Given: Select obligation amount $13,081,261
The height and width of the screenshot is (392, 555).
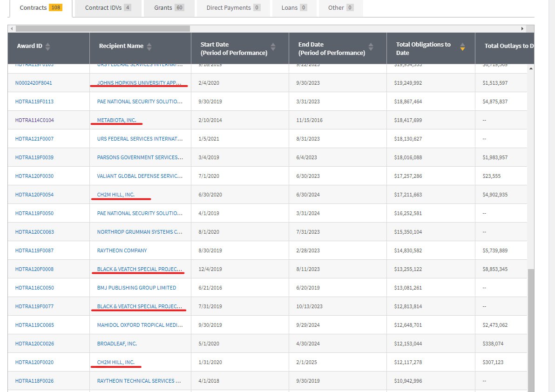Looking at the screenshot, I should [408, 288].
